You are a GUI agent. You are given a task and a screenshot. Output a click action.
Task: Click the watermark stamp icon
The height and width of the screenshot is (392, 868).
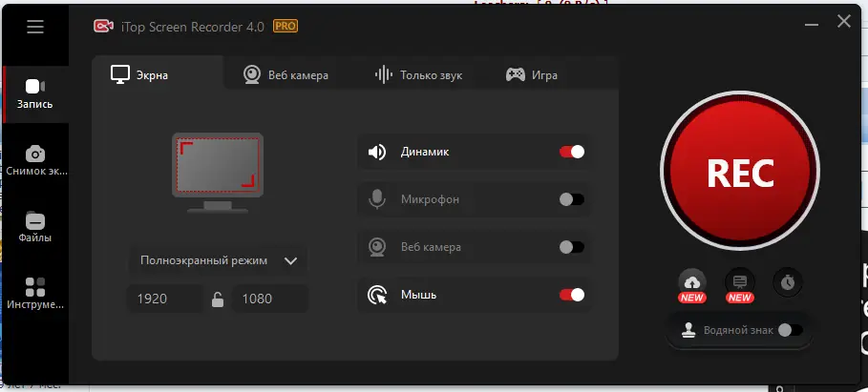click(689, 330)
